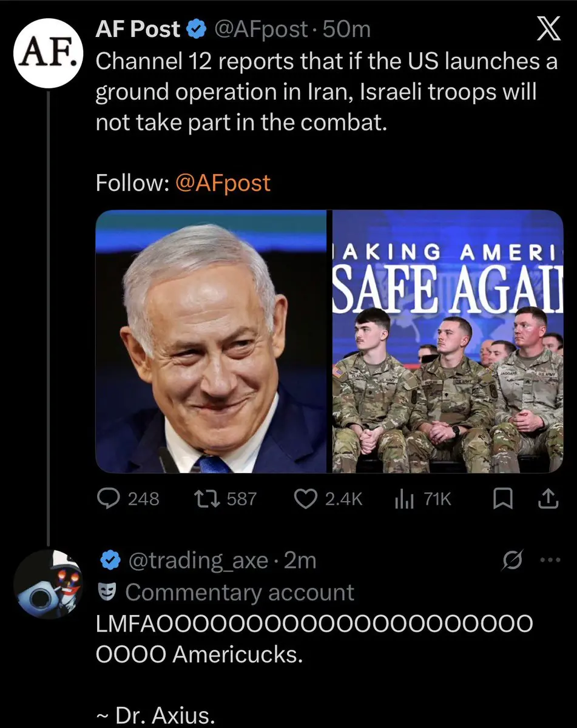Click the verified badge on trading_axe's reply

pyautogui.click(x=110, y=561)
